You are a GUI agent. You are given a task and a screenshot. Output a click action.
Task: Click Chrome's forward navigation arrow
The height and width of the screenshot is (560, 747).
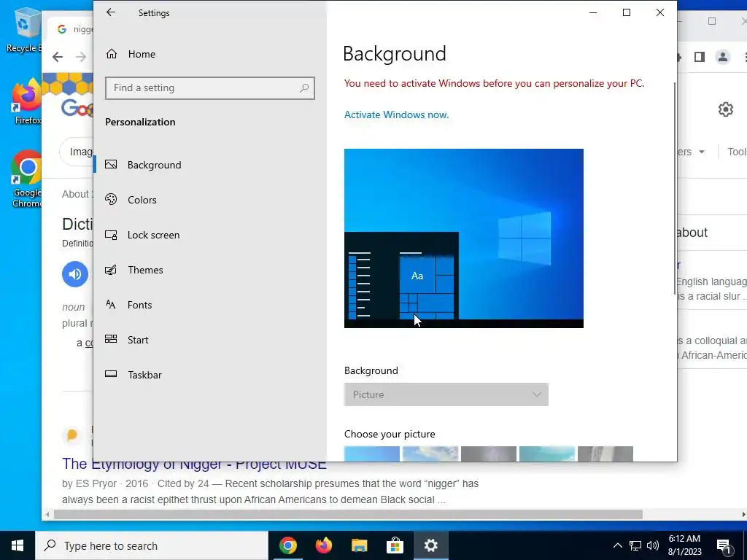point(81,57)
